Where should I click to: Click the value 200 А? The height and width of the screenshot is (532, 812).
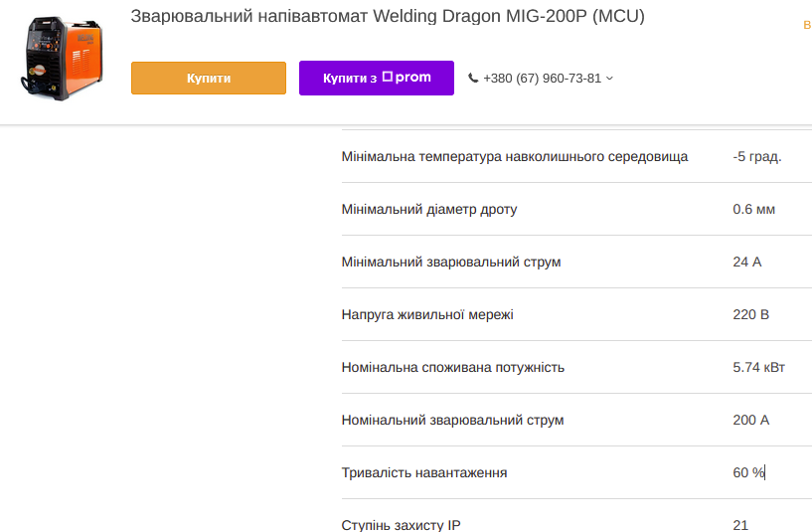click(751, 420)
